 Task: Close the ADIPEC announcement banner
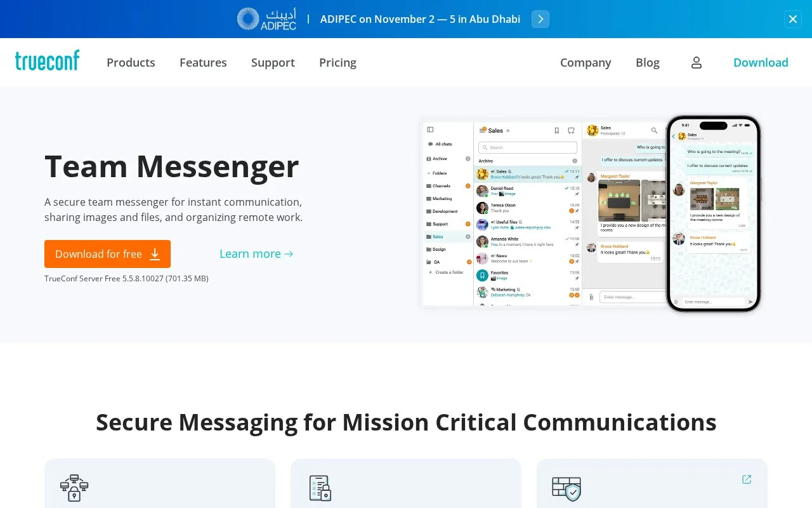(793, 19)
